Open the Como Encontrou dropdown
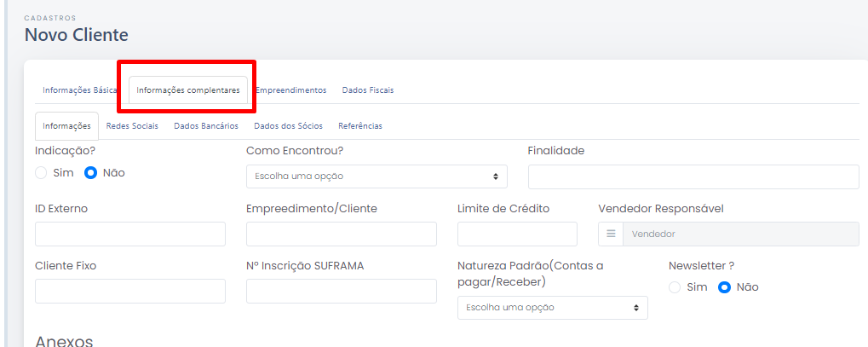The image size is (868, 347). pyautogui.click(x=377, y=176)
